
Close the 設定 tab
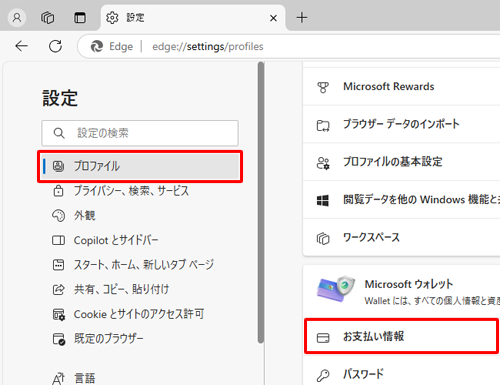click(x=273, y=18)
